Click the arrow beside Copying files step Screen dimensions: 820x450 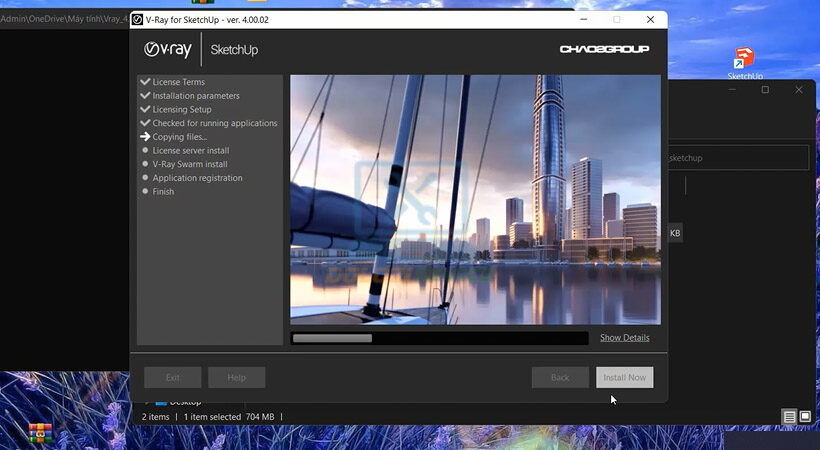(x=145, y=137)
